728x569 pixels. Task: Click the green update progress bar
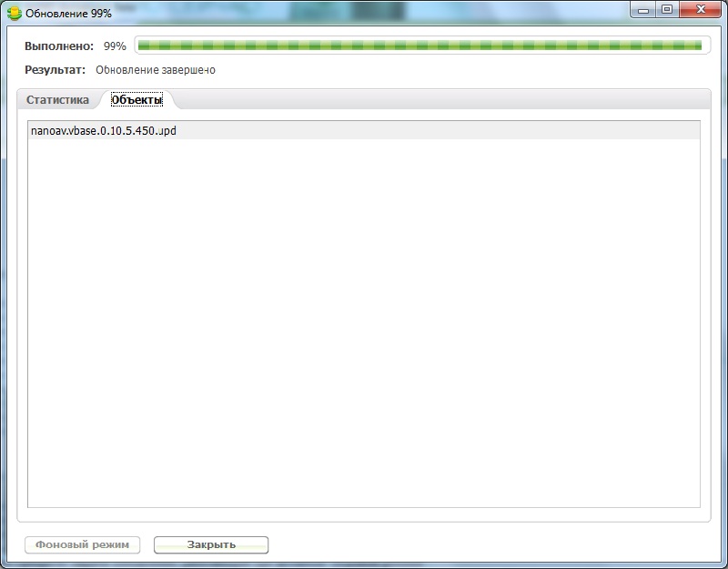[419, 46]
